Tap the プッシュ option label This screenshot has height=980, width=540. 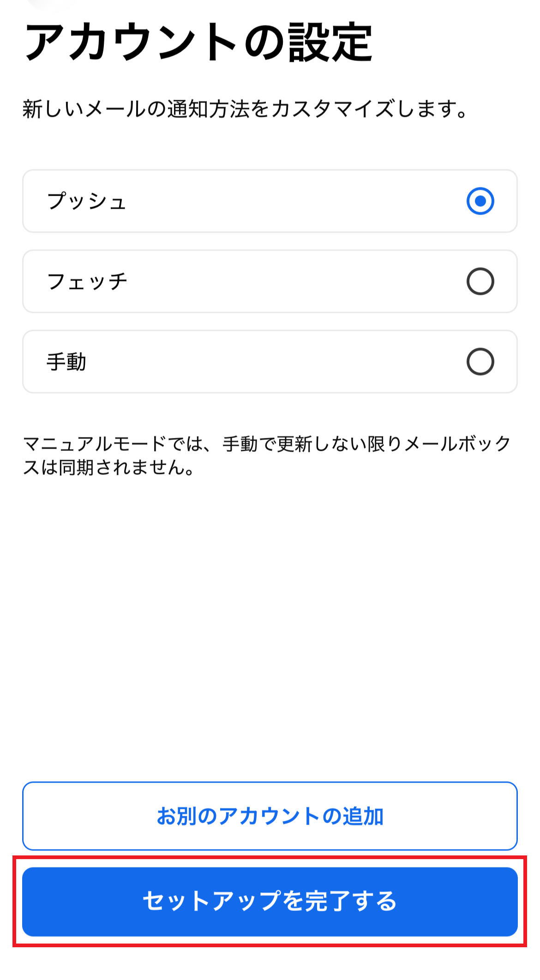pyautogui.click(x=87, y=201)
